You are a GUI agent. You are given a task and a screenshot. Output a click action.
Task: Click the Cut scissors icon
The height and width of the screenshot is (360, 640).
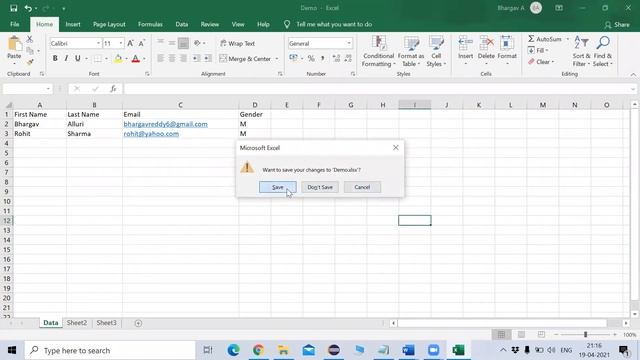29,39
